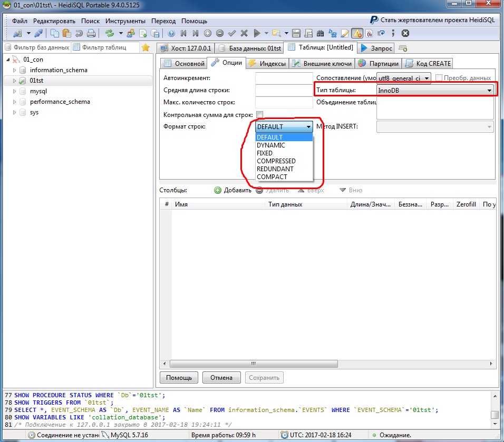Image resolution: width=504 pixels, height=442 pixels.
Task: Click the Copy icon in the toolbar
Action: click(x=54, y=33)
